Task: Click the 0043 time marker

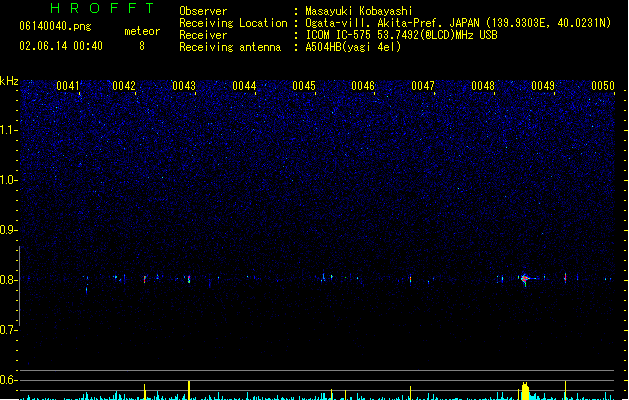Action: [184, 86]
